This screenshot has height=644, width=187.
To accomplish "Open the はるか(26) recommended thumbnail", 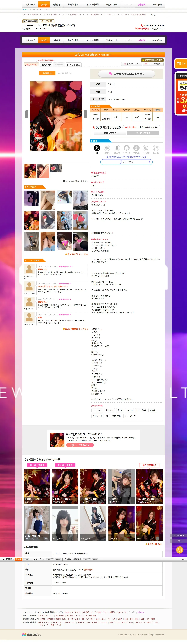I will tap(121, 486).
